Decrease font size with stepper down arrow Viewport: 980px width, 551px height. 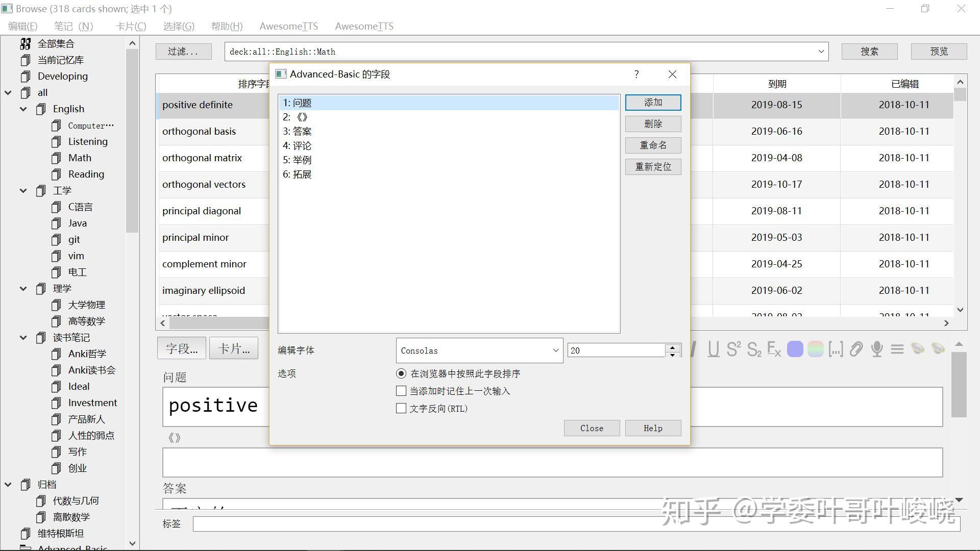click(672, 355)
